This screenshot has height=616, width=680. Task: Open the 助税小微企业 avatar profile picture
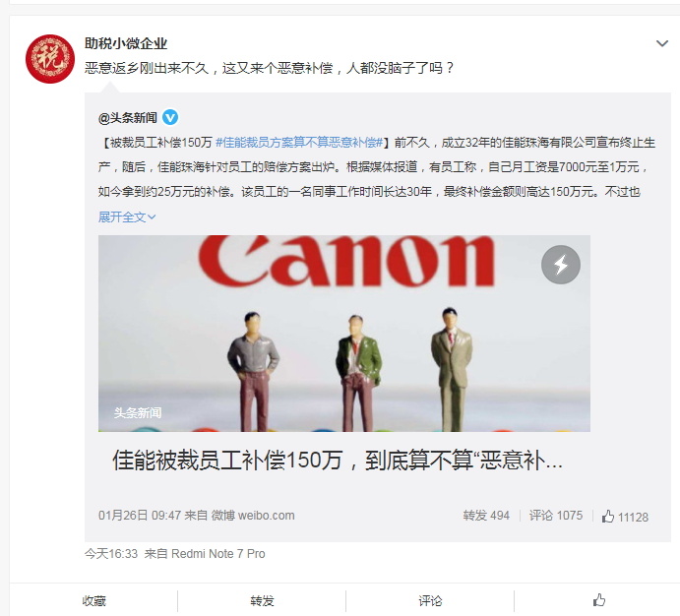[x=50, y=59]
